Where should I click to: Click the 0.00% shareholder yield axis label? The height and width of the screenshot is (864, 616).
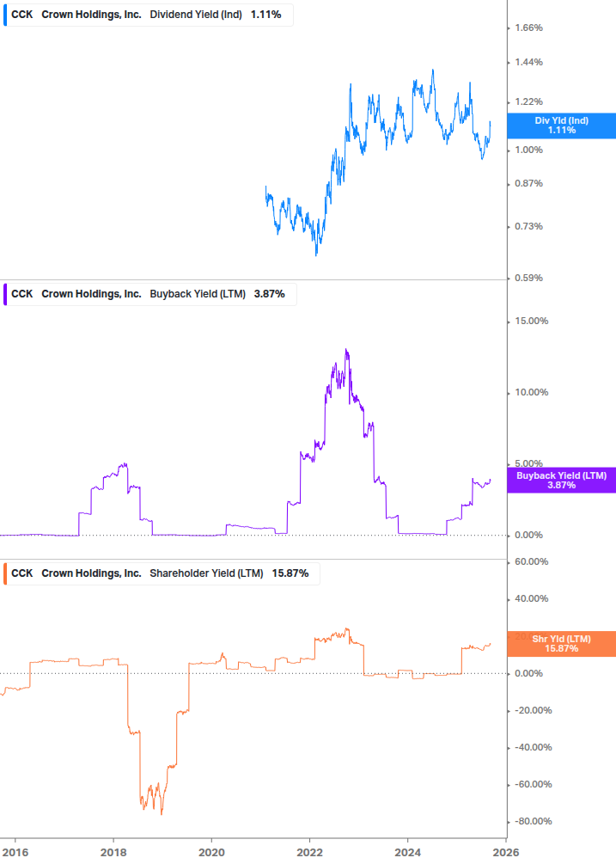(x=528, y=673)
